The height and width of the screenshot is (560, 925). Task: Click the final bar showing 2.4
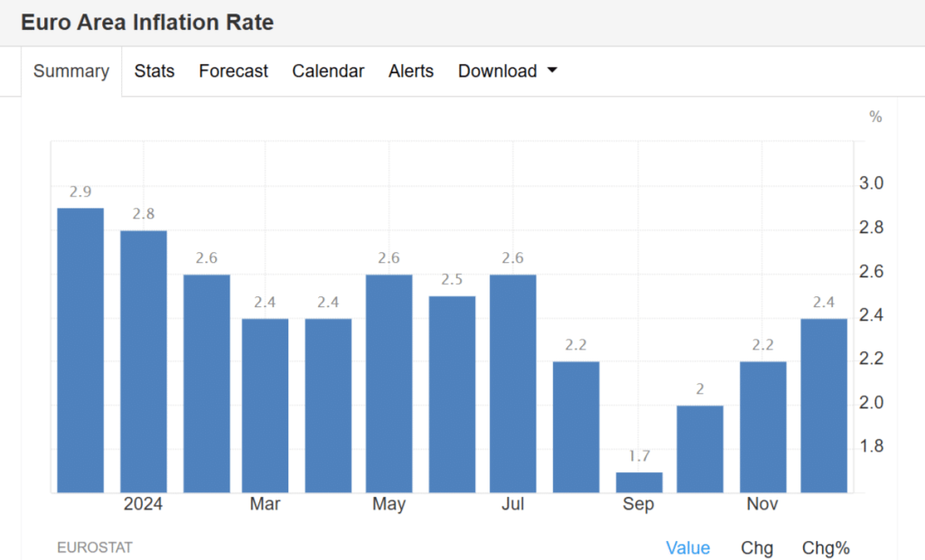[824, 406]
